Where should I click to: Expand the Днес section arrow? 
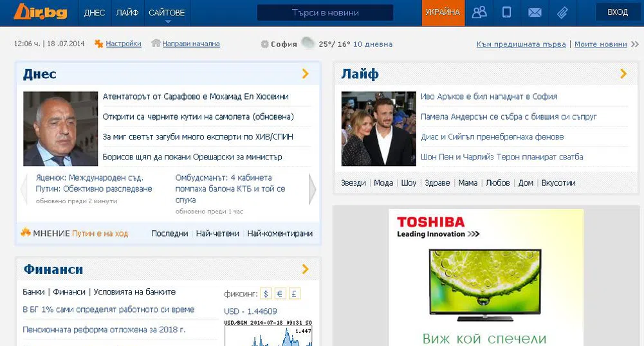pos(306,74)
